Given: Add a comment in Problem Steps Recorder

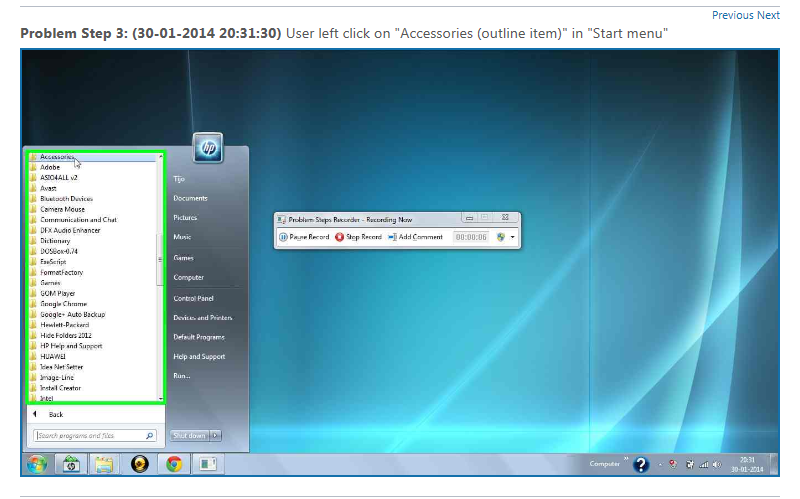Looking at the screenshot, I should 415,237.
